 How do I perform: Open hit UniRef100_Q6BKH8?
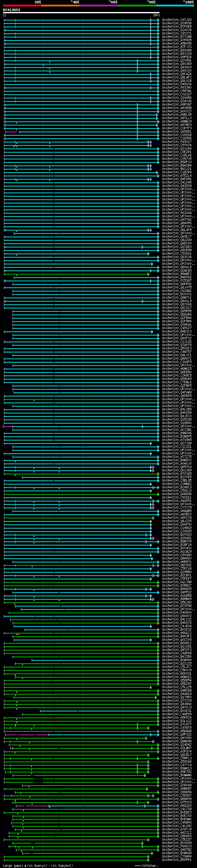tap(177, 741)
